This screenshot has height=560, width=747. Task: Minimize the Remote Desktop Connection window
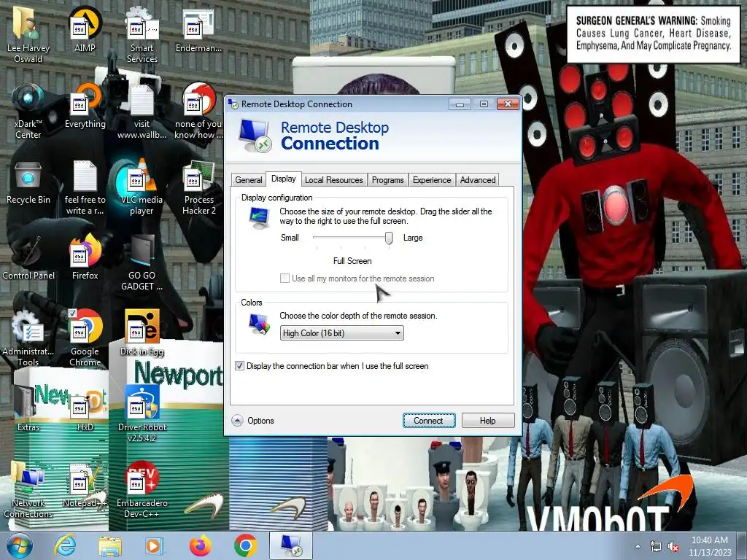460,104
